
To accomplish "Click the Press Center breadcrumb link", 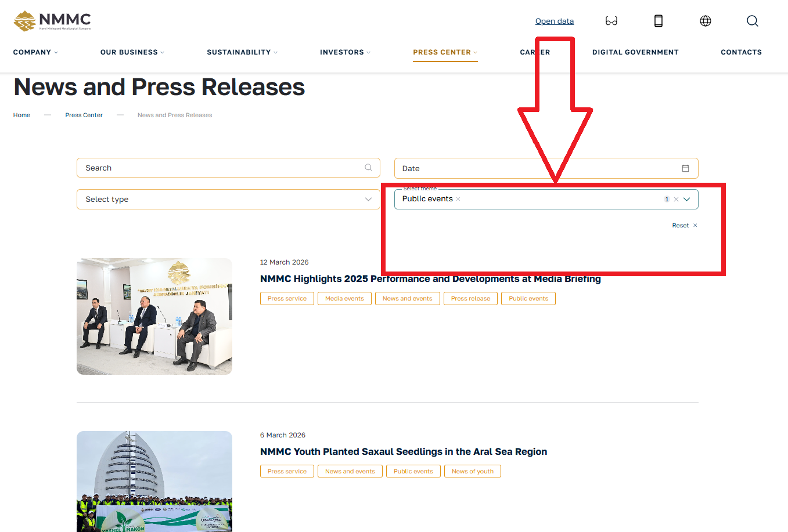I will [84, 115].
